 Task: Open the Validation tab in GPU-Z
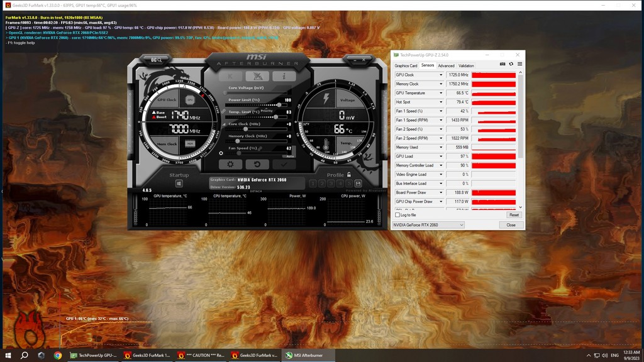tap(466, 65)
